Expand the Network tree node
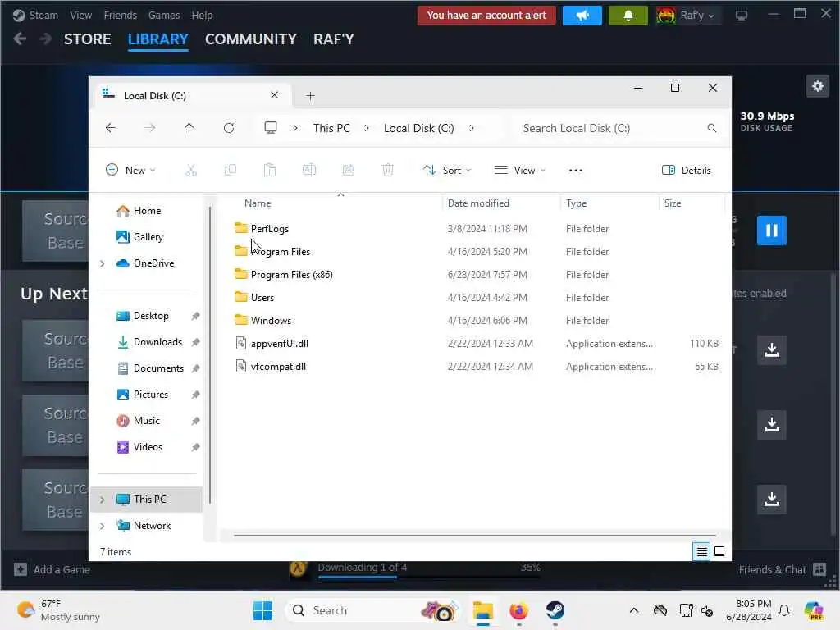The width and height of the screenshot is (840, 630). click(102, 526)
